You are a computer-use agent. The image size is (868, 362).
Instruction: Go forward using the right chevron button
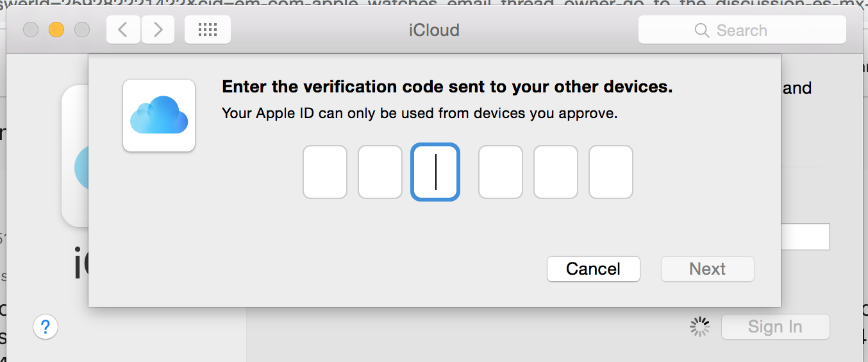(x=158, y=30)
